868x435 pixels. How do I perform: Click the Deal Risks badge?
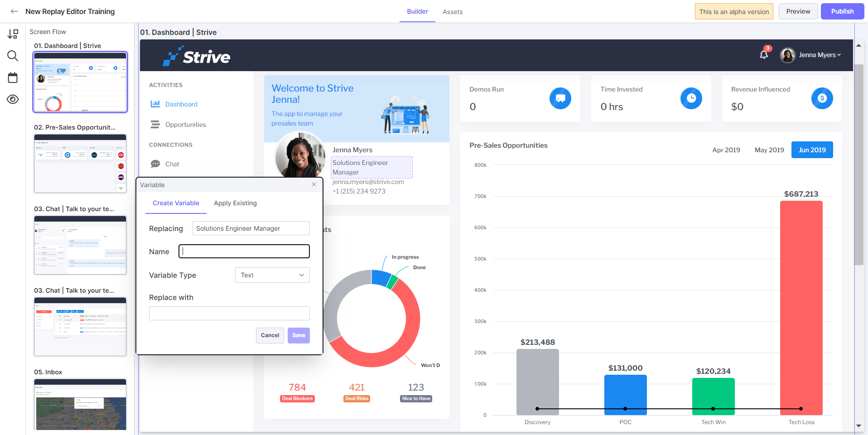pos(357,399)
